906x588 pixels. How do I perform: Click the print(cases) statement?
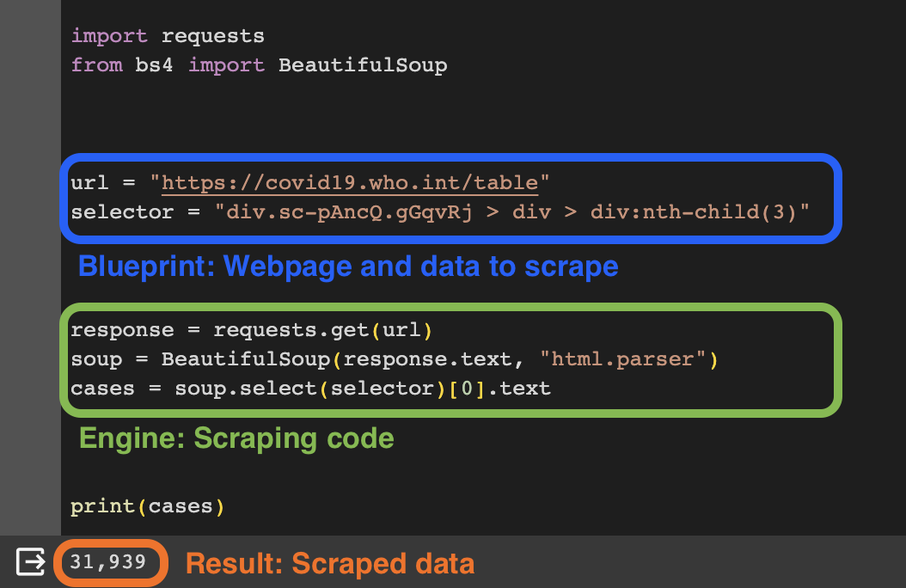[x=147, y=506]
